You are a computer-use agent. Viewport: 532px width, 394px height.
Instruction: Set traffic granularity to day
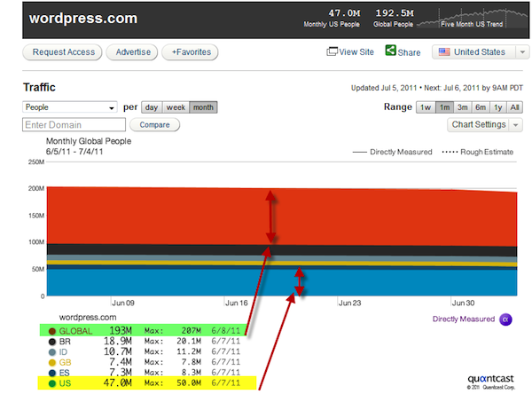click(x=152, y=107)
